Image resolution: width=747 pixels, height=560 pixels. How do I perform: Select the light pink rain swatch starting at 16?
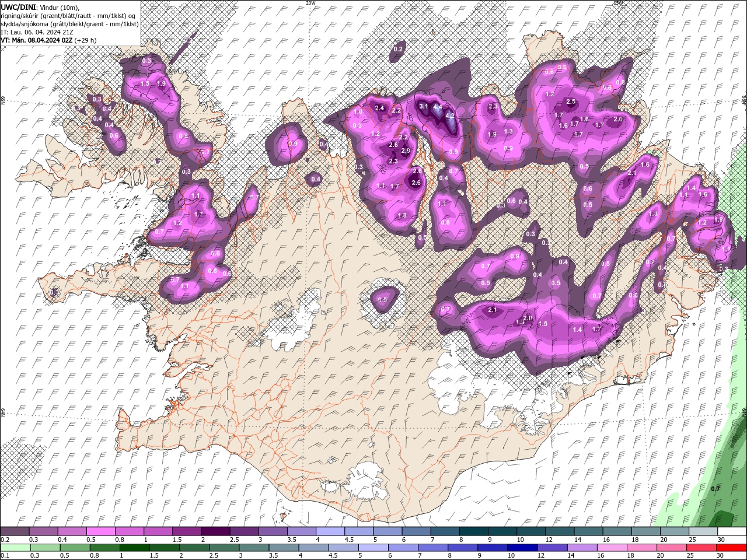[x=612, y=548]
